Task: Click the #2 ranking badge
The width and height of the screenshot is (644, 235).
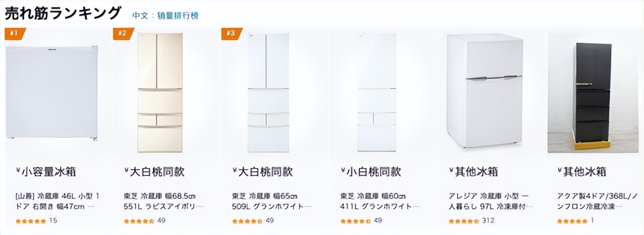Action: pos(121,33)
